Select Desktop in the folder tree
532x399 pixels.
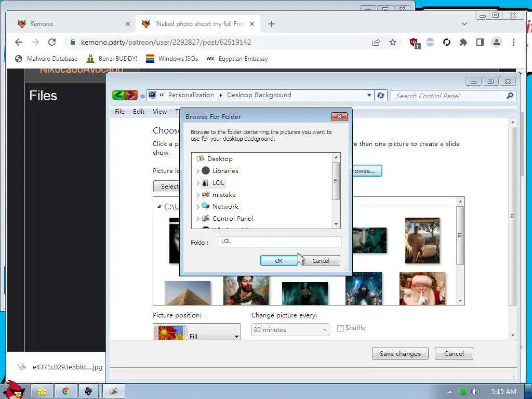[220, 159]
